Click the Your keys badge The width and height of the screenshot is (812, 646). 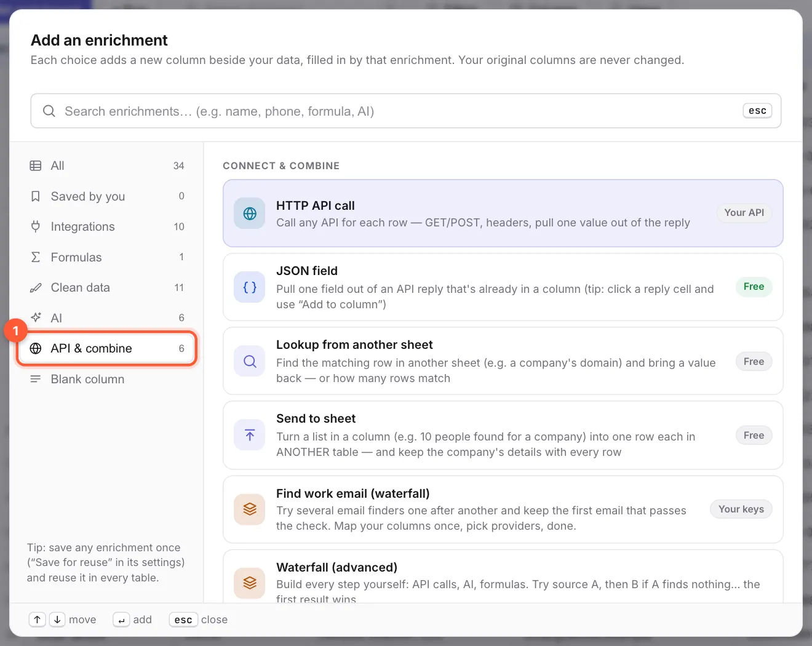(x=741, y=509)
